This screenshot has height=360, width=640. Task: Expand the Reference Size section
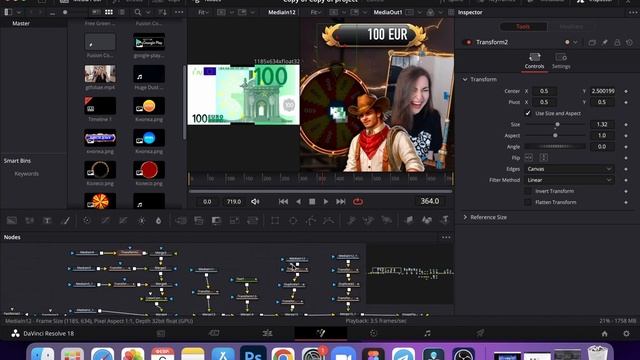[x=465, y=217]
